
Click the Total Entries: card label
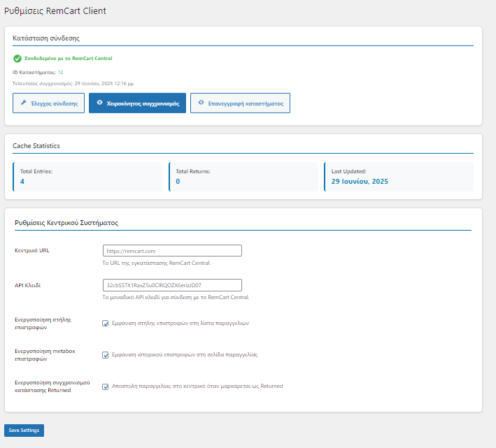pos(36,171)
